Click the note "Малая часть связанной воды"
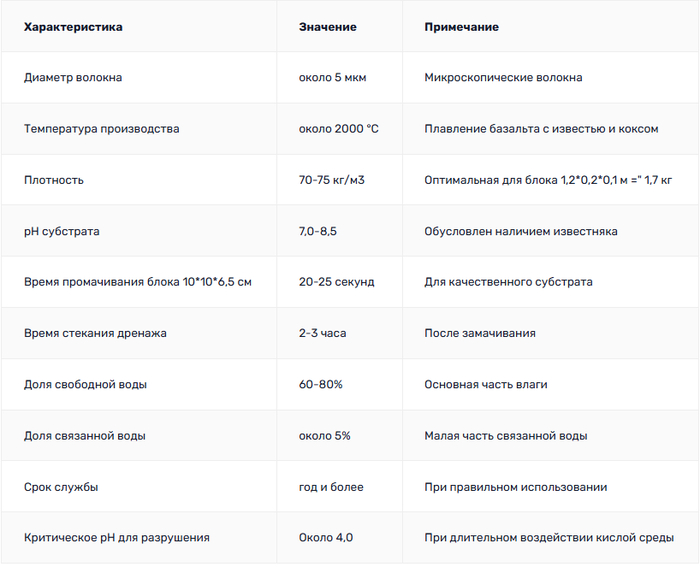700x567 pixels. point(505,436)
